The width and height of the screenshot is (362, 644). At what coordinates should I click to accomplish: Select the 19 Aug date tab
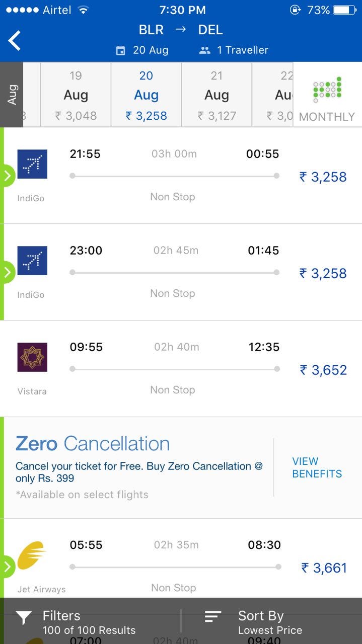(x=76, y=95)
